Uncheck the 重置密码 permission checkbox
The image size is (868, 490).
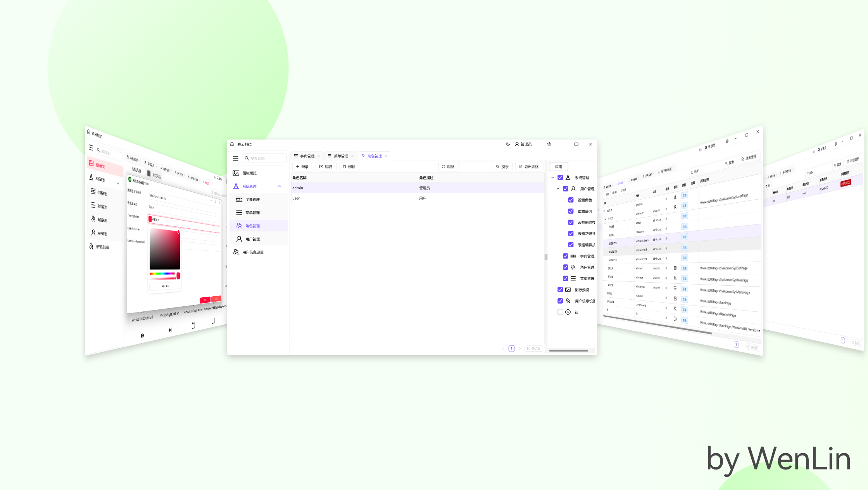[571, 211]
